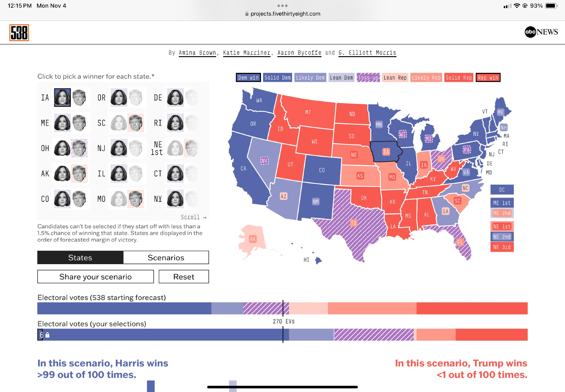
Task: Choose Trump's portrait for Alaska
Action: pos(79,174)
